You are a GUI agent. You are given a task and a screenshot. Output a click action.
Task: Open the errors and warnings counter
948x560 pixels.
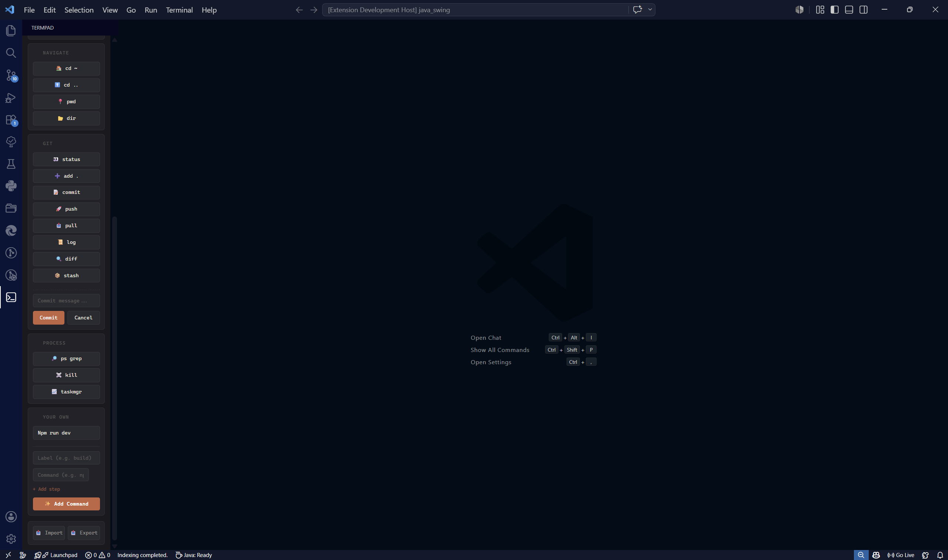click(97, 555)
